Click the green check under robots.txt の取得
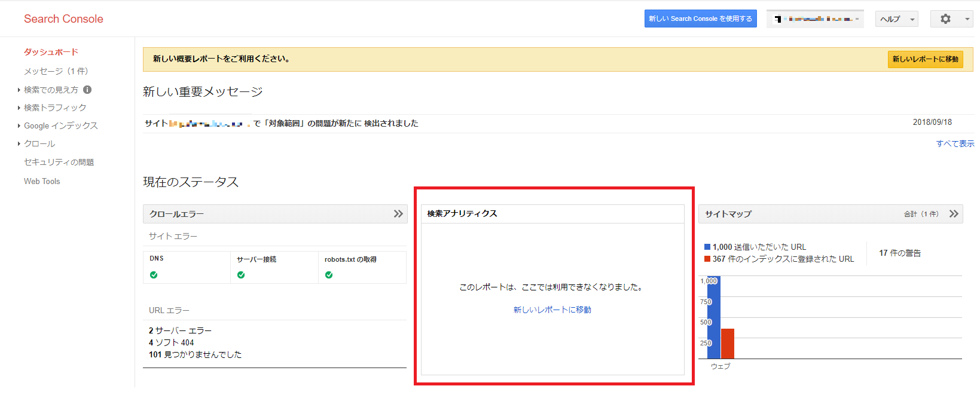The height and width of the screenshot is (395, 980). (329, 275)
